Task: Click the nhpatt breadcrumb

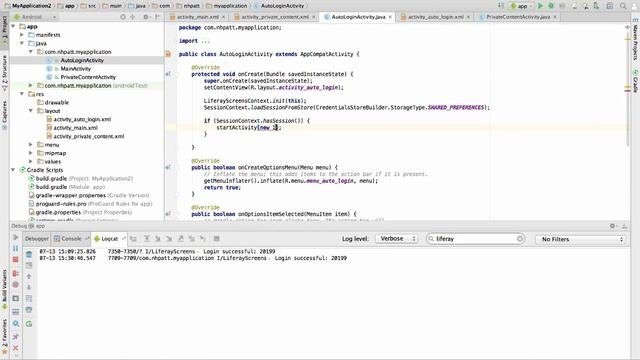Action: [x=188, y=6]
